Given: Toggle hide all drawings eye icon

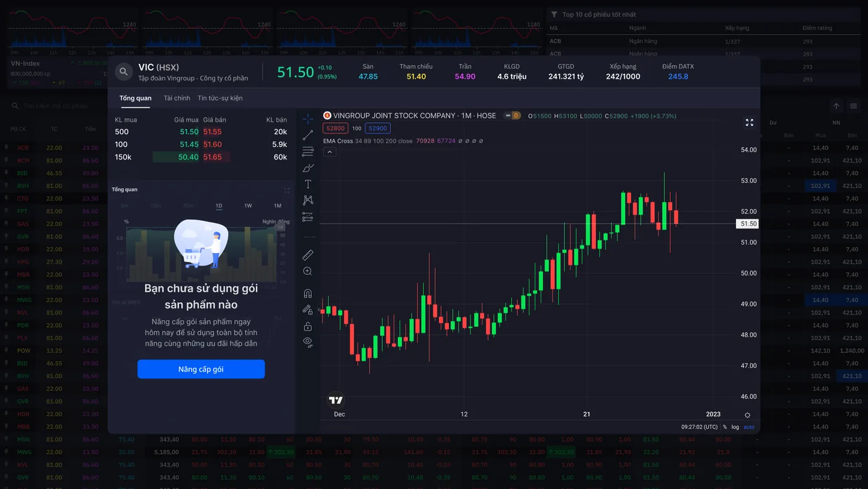Looking at the screenshot, I should [308, 342].
